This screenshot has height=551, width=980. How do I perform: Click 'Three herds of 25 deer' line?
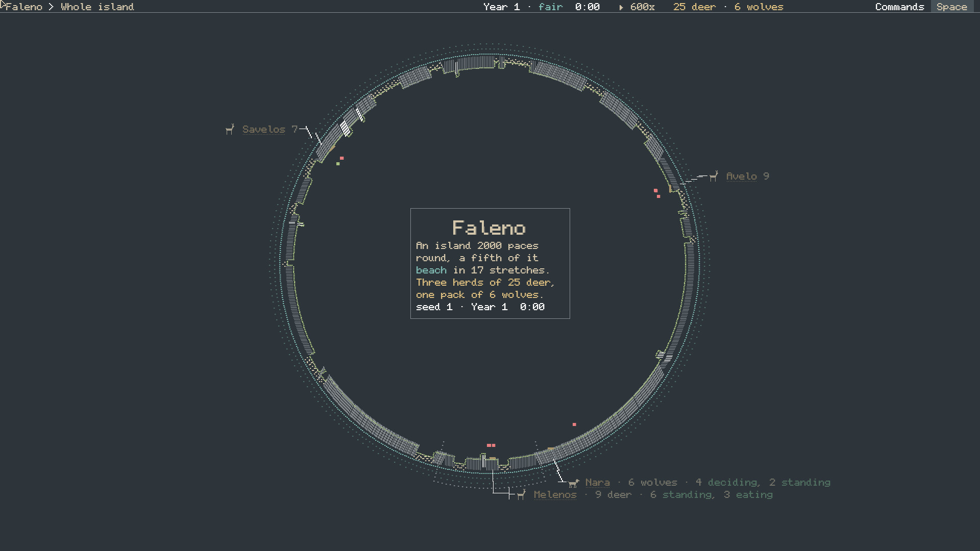(485, 283)
